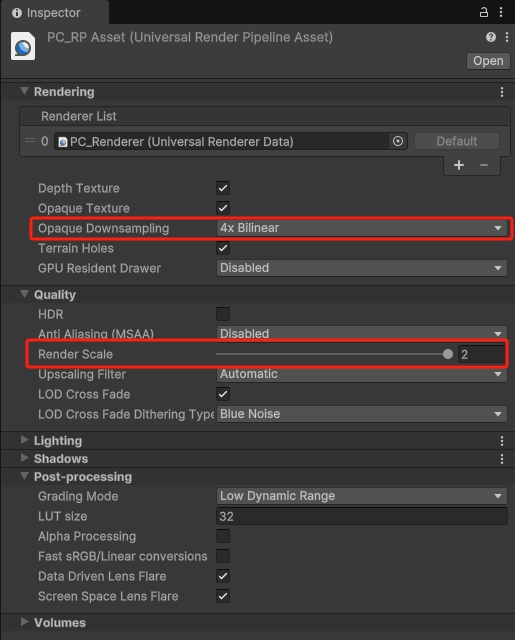This screenshot has width=515, height=640.
Task: Open the Opaque Downsampling dropdown
Action: point(362,228)
